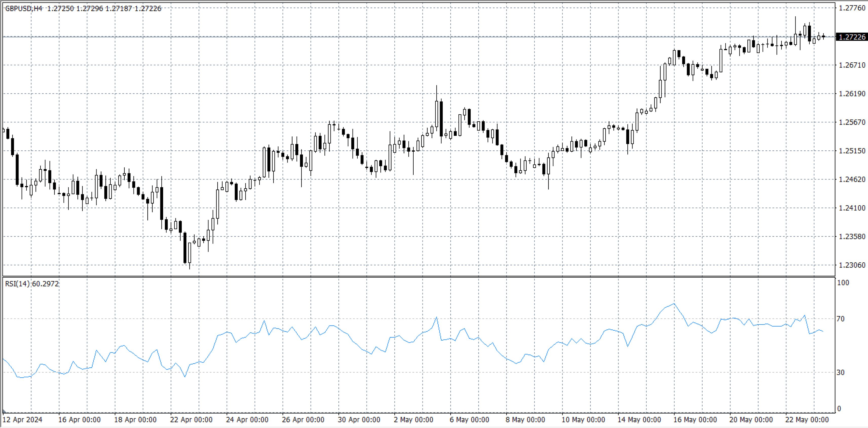This screenshot has height=428, width=868.
Task: Click the 1.24100 price scale label
Action: pyautogui.click(x=852, y=208)
